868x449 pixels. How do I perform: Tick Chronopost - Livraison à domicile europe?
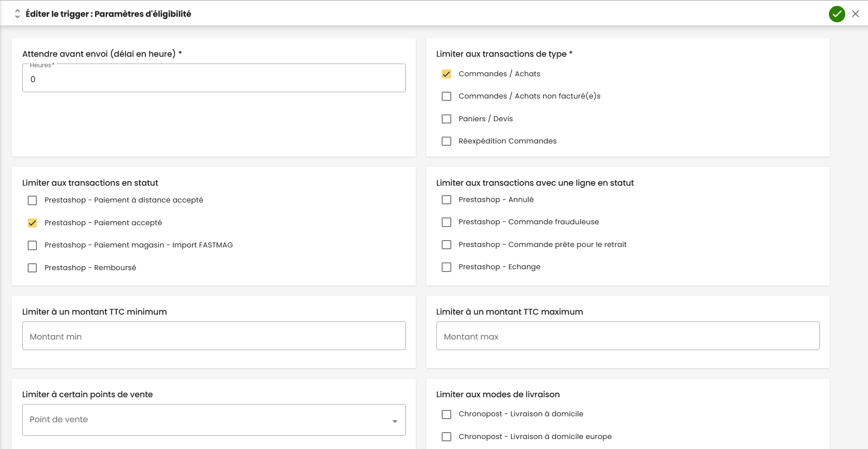tap(446, 437)
